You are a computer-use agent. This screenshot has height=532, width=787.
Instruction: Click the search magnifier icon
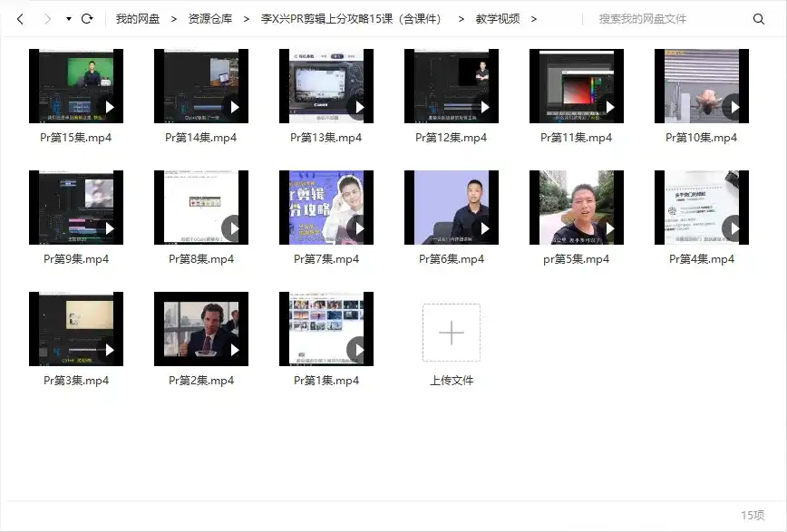(759, 17)
